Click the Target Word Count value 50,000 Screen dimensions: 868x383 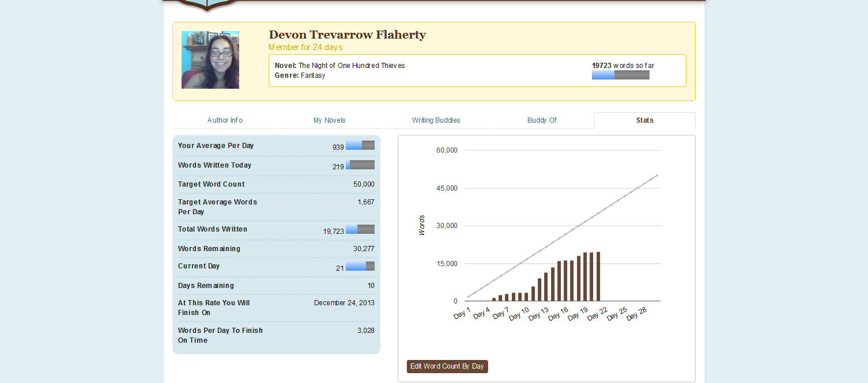click(364, 184)
